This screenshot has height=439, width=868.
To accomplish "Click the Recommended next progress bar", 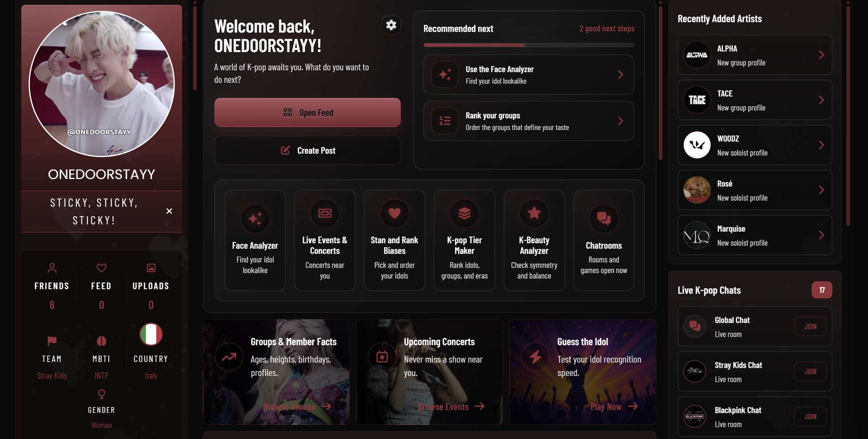I will [528, 45].
